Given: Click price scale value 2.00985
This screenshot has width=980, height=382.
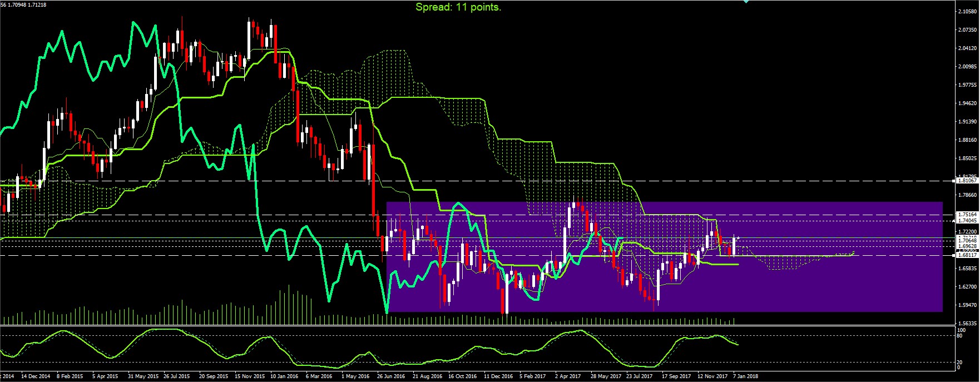Looking at the screenshot, I should [x=968, y=67].
